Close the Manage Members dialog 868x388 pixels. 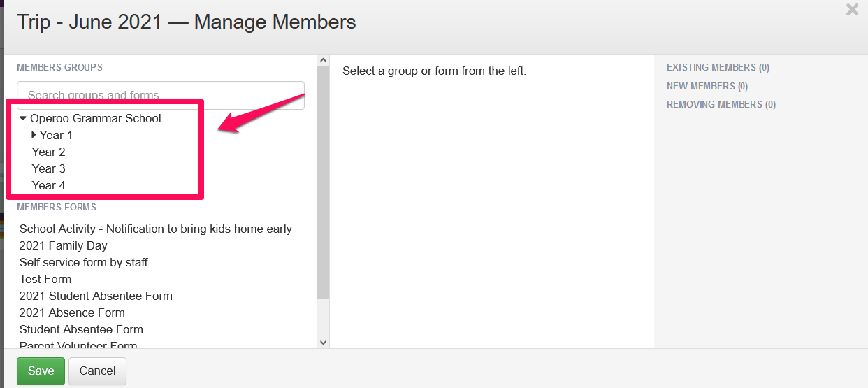pos(852,10)
